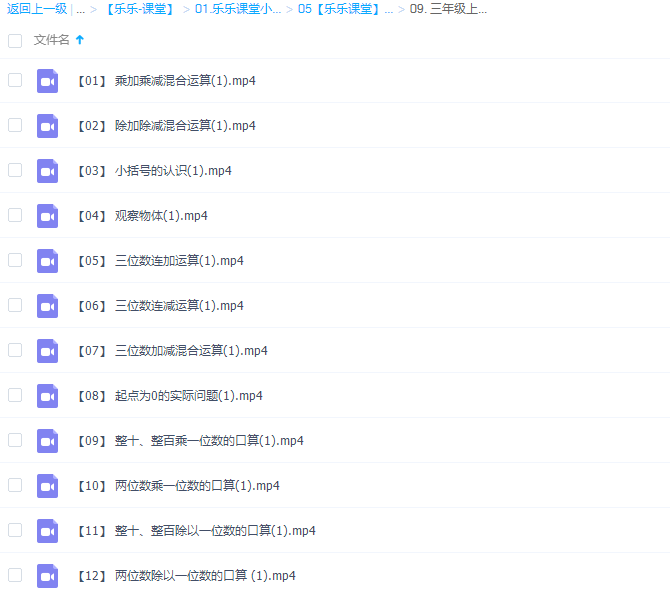
Task: Click video icon beside 【04】观察物体
Action: [47, 216]
